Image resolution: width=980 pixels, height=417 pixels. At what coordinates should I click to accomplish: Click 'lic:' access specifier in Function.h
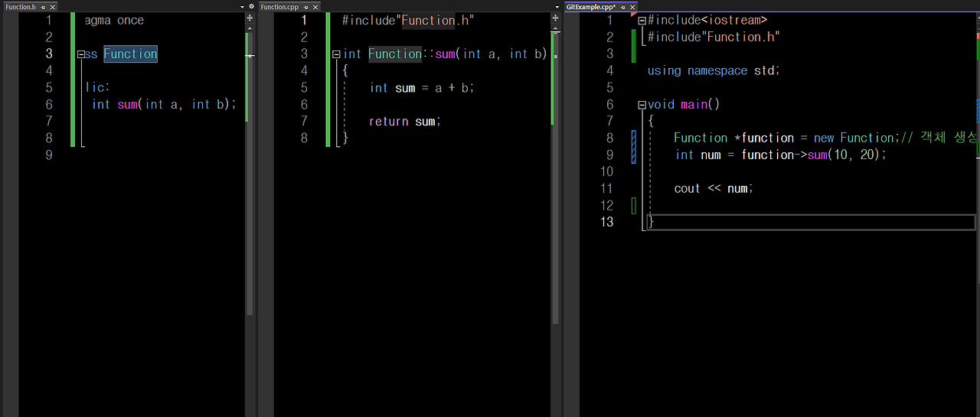[98, 87]
